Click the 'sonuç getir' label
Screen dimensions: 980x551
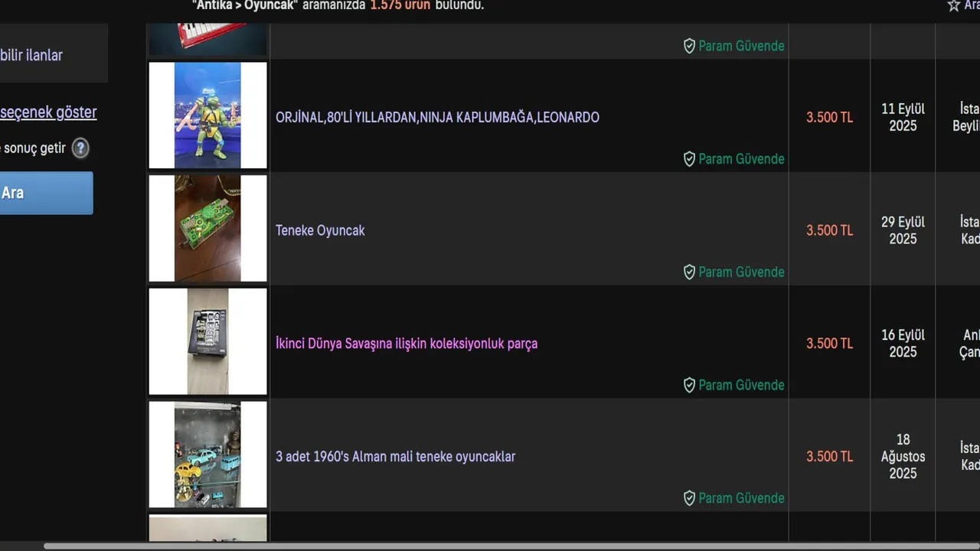pyautogui.click(x=34, y=148)
